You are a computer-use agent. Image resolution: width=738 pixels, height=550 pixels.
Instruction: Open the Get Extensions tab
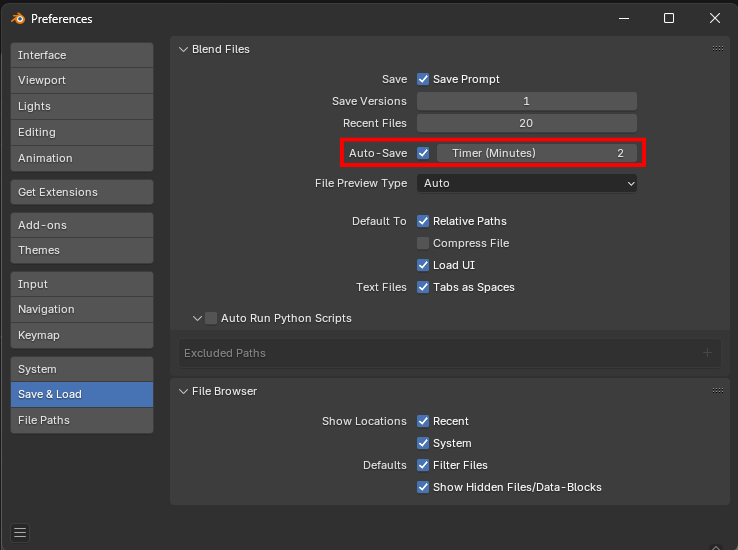point(82,192)
